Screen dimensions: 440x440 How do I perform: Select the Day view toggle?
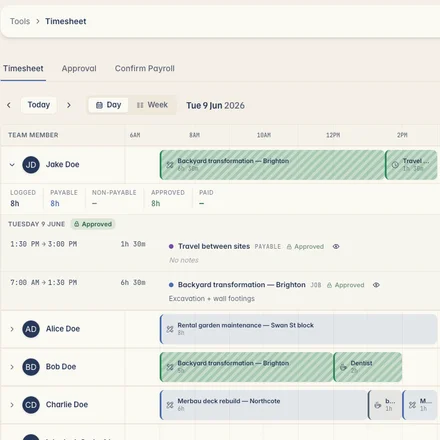[x=108, y=105]
